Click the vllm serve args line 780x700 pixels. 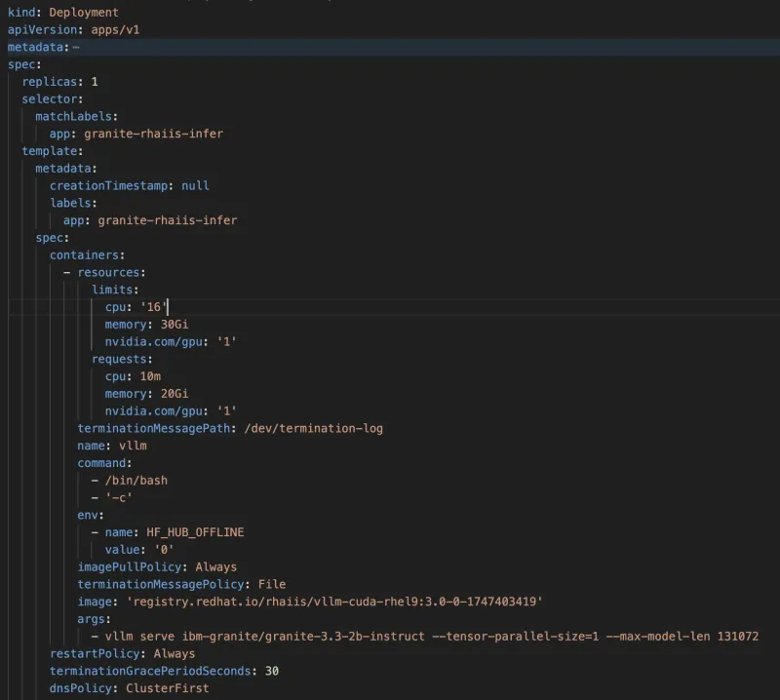click(x=429, y=637)
